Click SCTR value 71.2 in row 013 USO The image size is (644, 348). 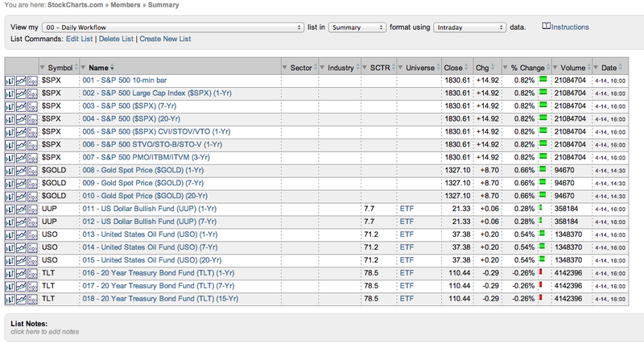[x=371, y=234]
